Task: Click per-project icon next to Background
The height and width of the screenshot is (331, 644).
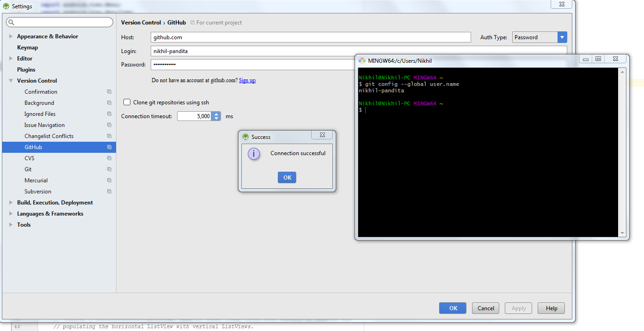Action: click(x=109, y=103)
